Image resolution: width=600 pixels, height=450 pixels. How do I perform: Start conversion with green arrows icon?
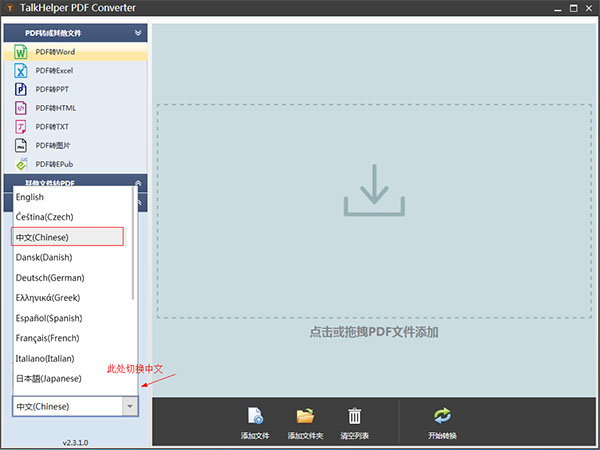pos(442,416)
